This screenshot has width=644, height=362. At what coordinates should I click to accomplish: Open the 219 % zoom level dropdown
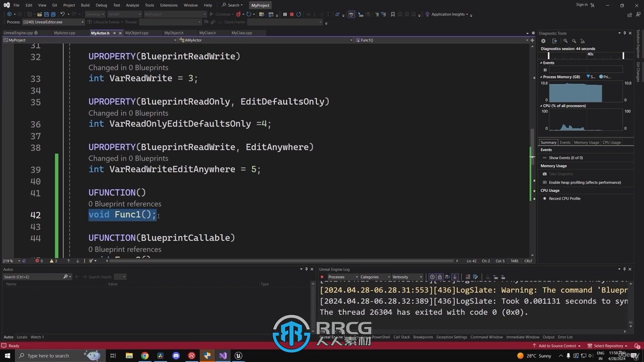click(12, 261)
